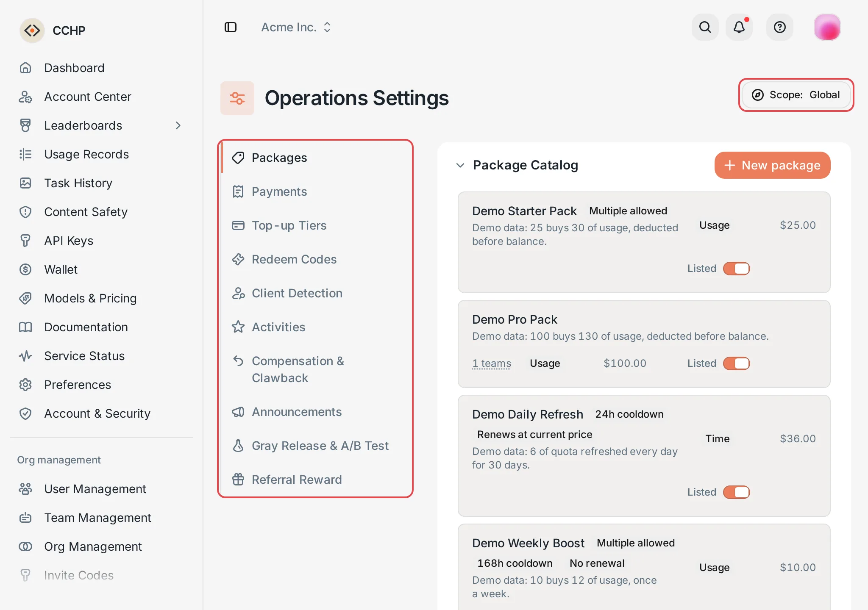Navigate to Account & Security
The width and height of the screenshot is (868, 610).
click(102, 413)
